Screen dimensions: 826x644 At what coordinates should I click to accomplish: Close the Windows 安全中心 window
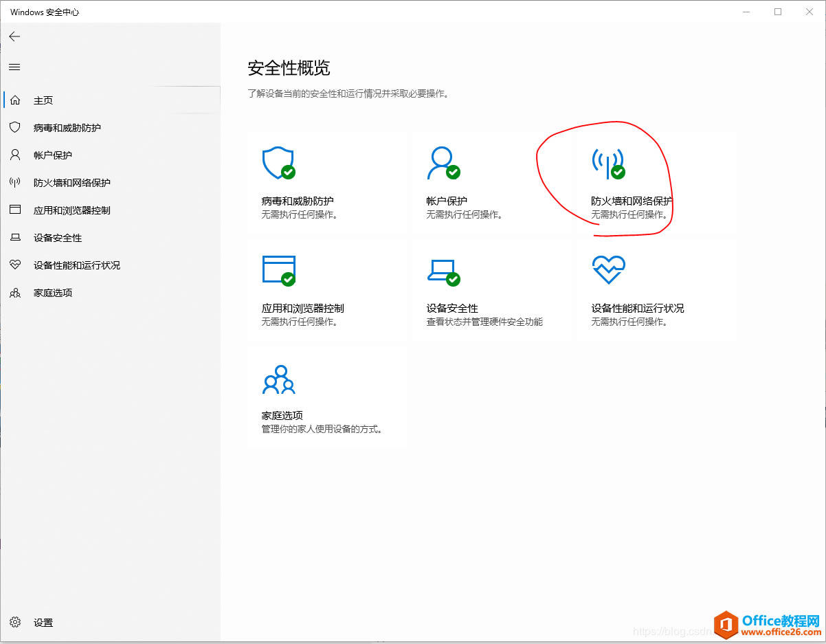click(x=810, y=12)
